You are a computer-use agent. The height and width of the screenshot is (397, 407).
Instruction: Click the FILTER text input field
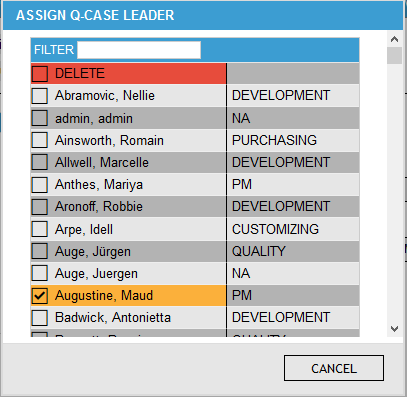139,50
